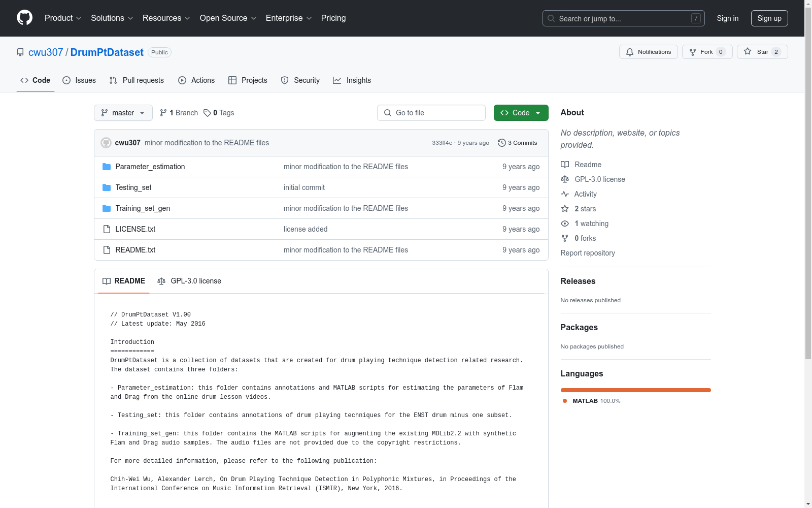812x508 pixels.
Task: Click the stars icon in About sidebar
Action: pos(565,209)
